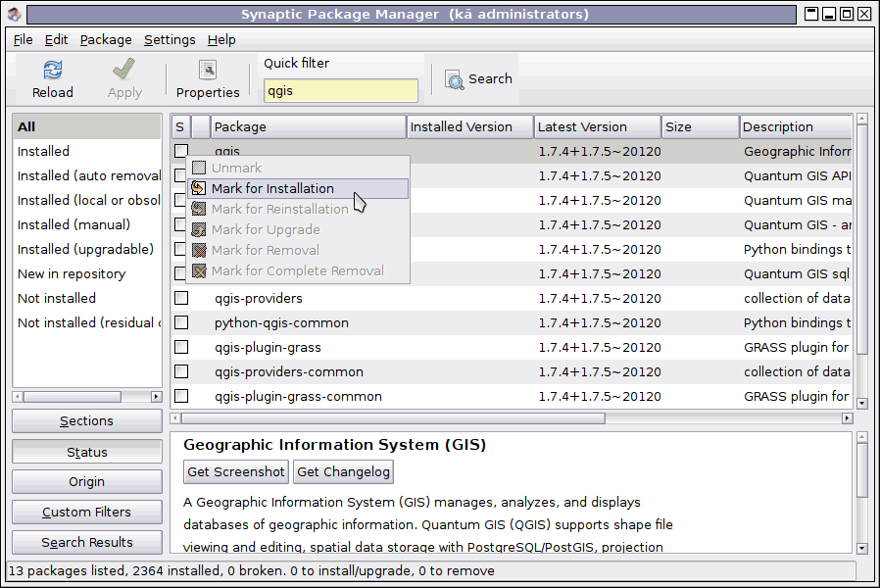The width and height of the screenshot is (880, 588).
Task: Select Installed (upgradable) filter
Action: (87, 249)
